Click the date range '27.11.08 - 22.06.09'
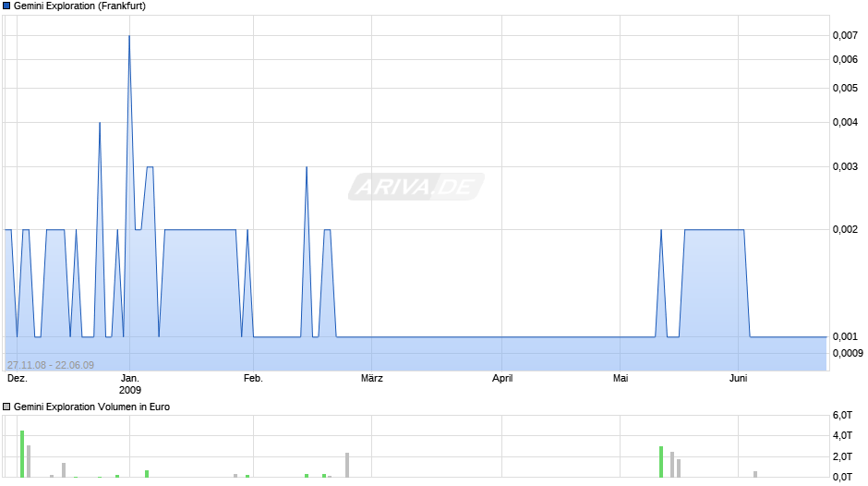 (x=51, y=365)
